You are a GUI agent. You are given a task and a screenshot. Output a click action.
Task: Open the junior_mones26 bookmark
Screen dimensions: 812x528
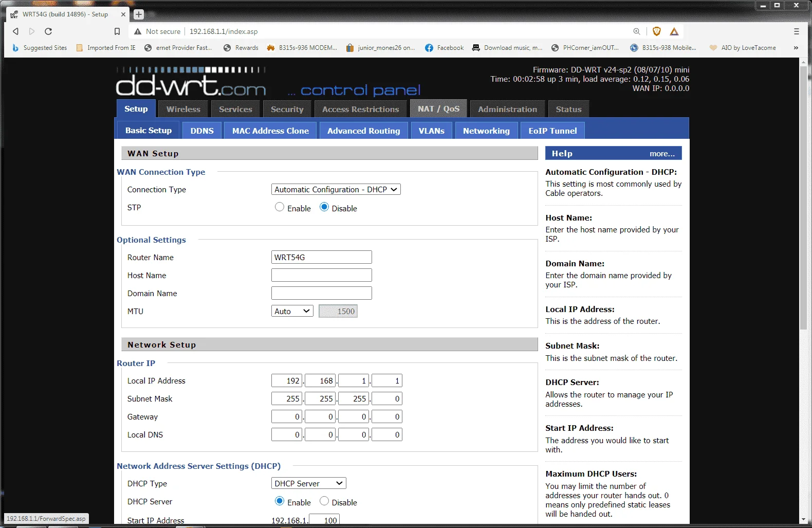coord(381,48)
